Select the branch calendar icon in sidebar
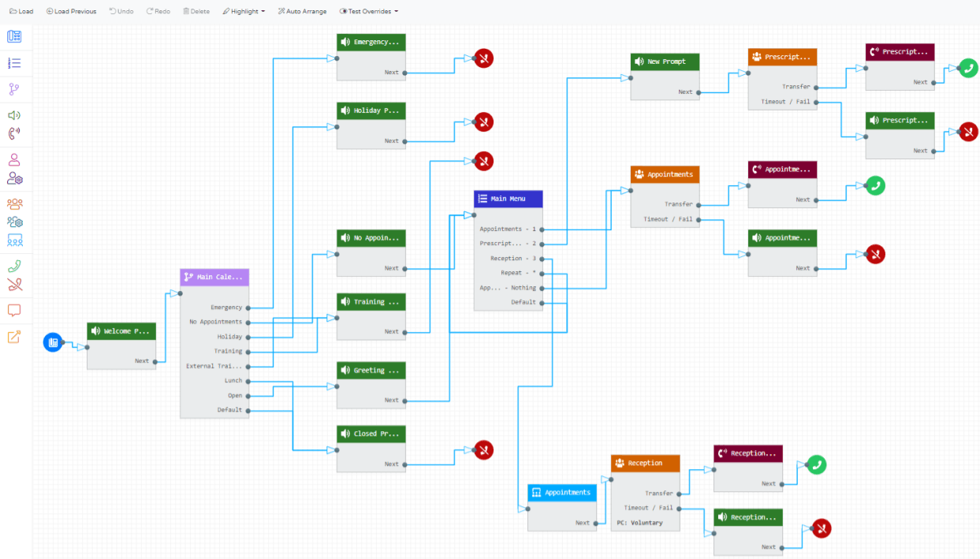Viewport: 980px width, 559px height. 14,89
